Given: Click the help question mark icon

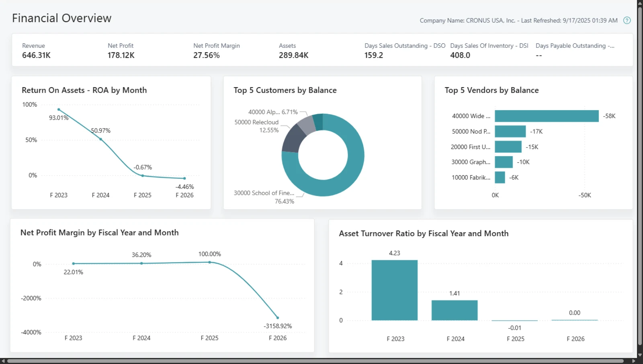Looking at the screenshot, I should point(627,20).
